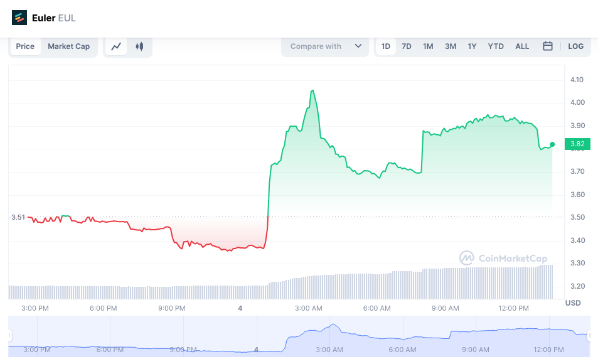Expand the Compare with chevron arrow
The width and height of the screenshot is (598, 364).
pyautogui.click(x=358, y=46)
